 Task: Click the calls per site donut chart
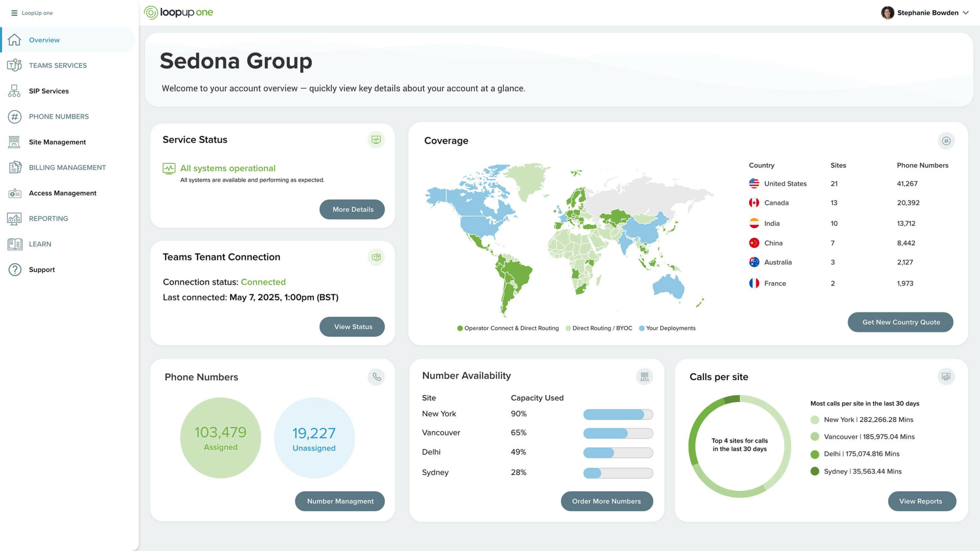(x=740, y=446)
